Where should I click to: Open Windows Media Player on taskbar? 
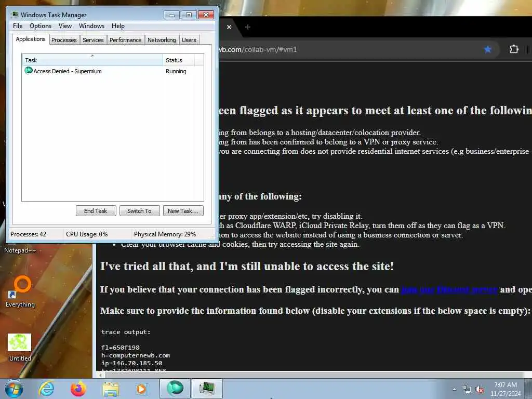click(141, 389)
